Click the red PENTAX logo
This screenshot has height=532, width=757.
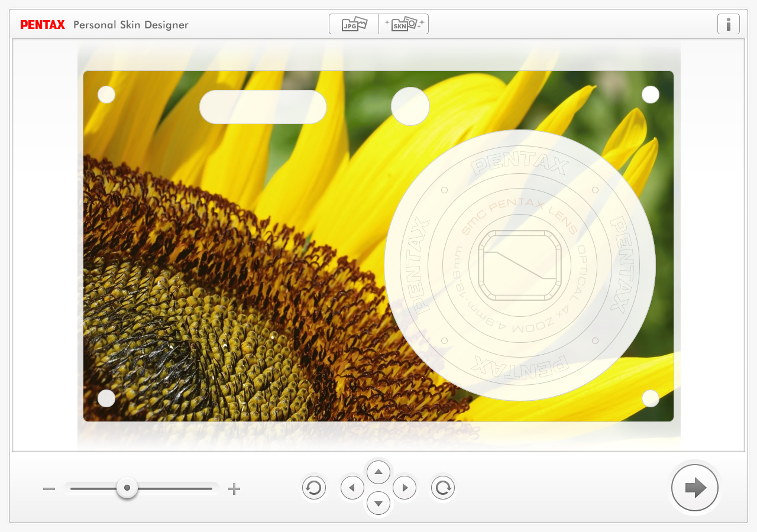(43, 25)
